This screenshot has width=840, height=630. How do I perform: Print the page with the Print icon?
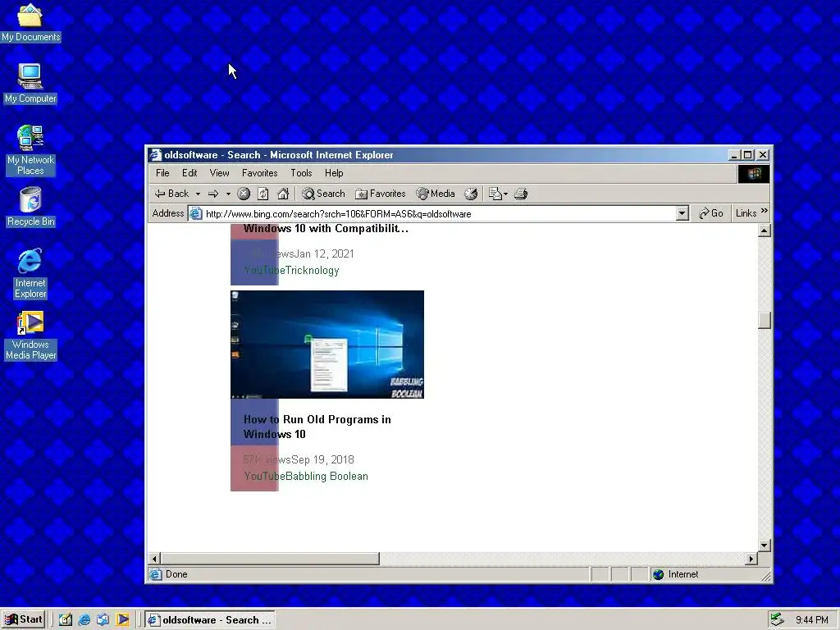click(521, 194)
